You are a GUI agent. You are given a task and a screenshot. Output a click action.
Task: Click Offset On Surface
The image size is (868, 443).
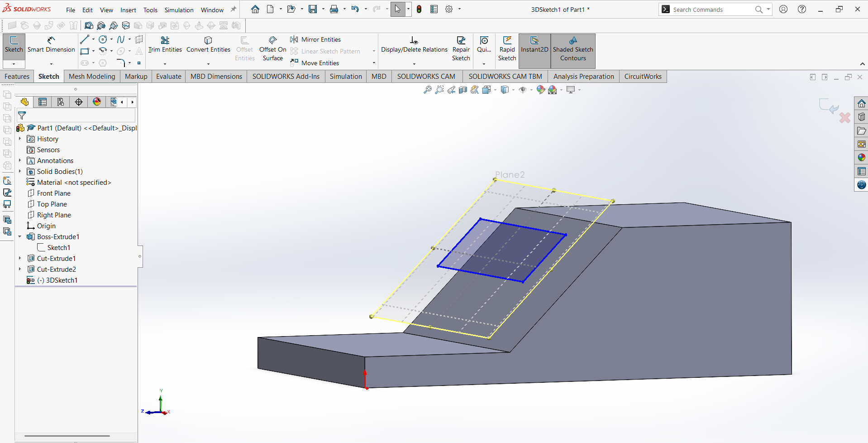pyautogui.click(x=272, y=48)
